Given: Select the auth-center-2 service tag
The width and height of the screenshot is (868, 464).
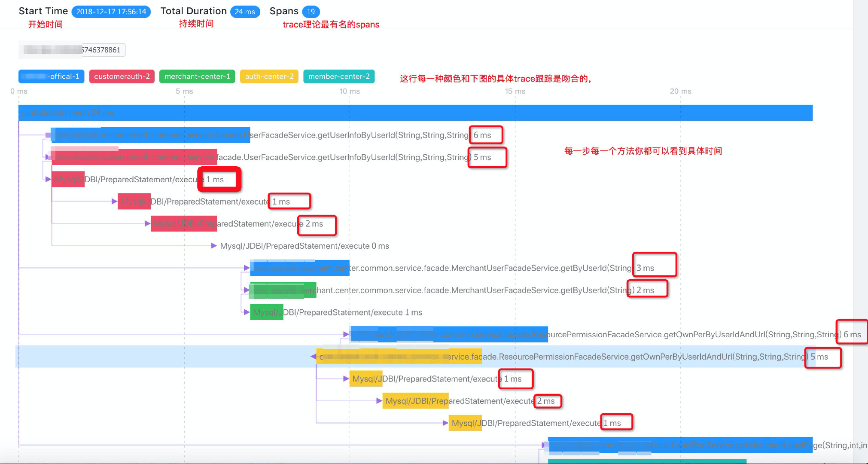Looking at the screenshot, I should tap(269, 76).
